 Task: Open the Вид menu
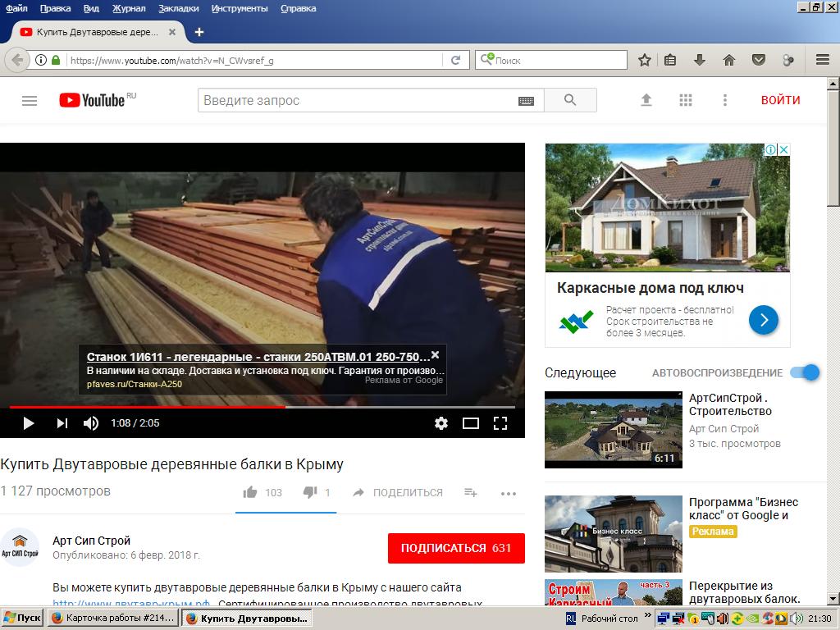click(x=91, y=8)
